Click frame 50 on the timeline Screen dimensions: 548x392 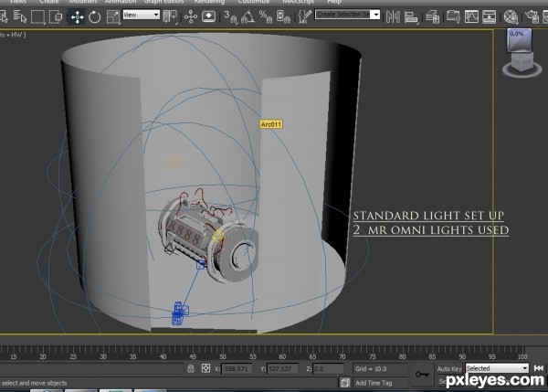[223, 356]
